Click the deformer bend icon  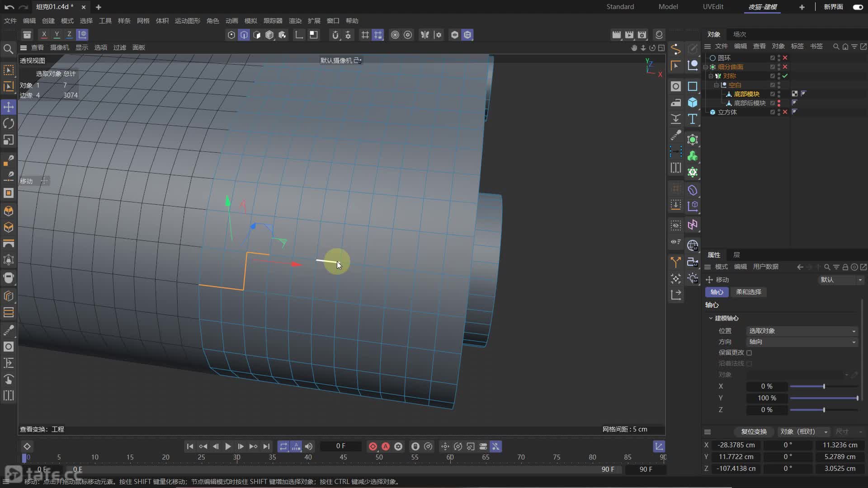click(x=693, y=190)
